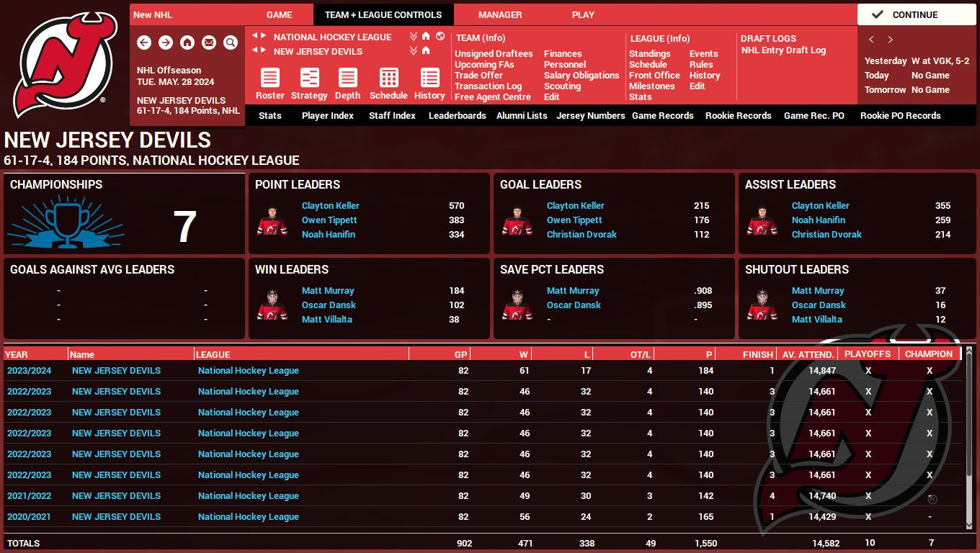
Task: Go forward with the right arrow icon
Action: pyautogui.click(x=166, y=43)
